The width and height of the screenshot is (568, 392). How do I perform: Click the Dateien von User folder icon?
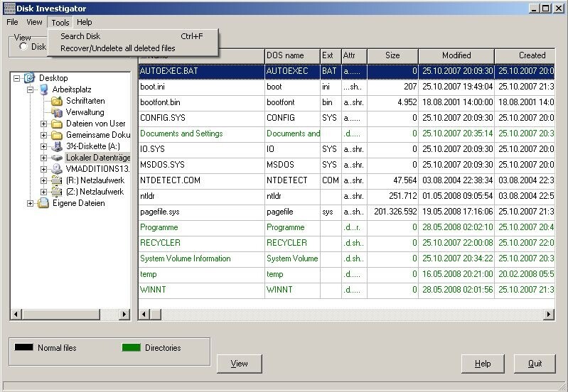56,124
